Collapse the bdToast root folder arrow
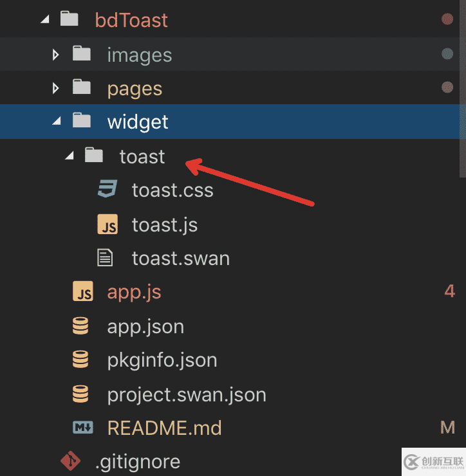466x476 pixels. tap(44, 19)
